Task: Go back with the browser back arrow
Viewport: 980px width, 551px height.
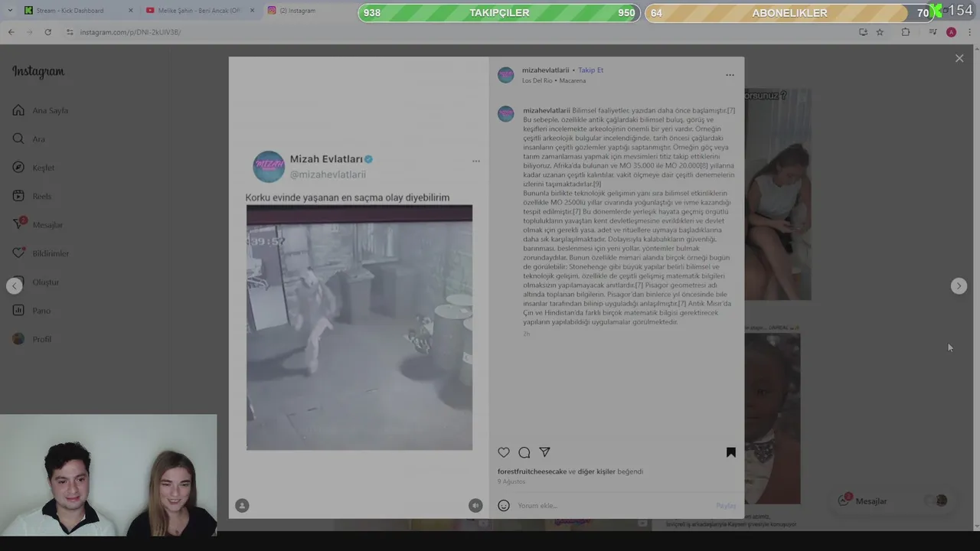Action: pos(11,32)
